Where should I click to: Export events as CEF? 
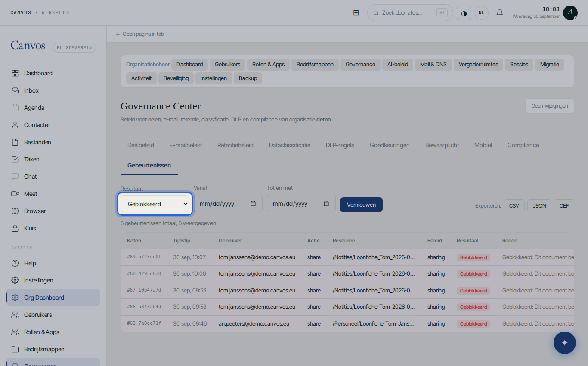point(564,206)
